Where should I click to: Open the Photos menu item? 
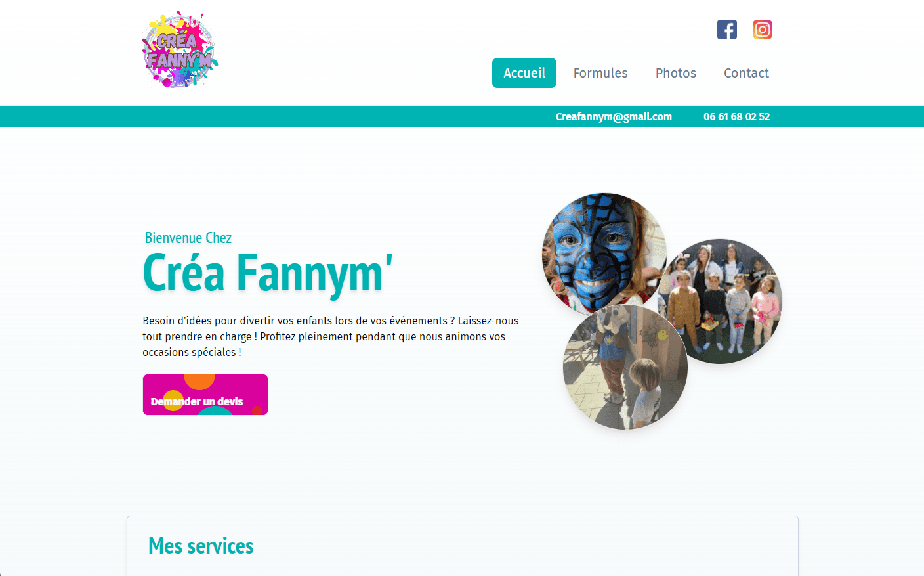click(676, 73)
